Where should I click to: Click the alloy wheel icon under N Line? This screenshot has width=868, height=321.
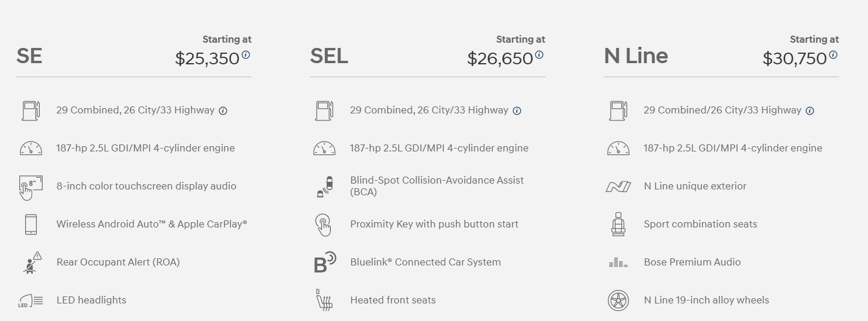(x=618, y=301)
